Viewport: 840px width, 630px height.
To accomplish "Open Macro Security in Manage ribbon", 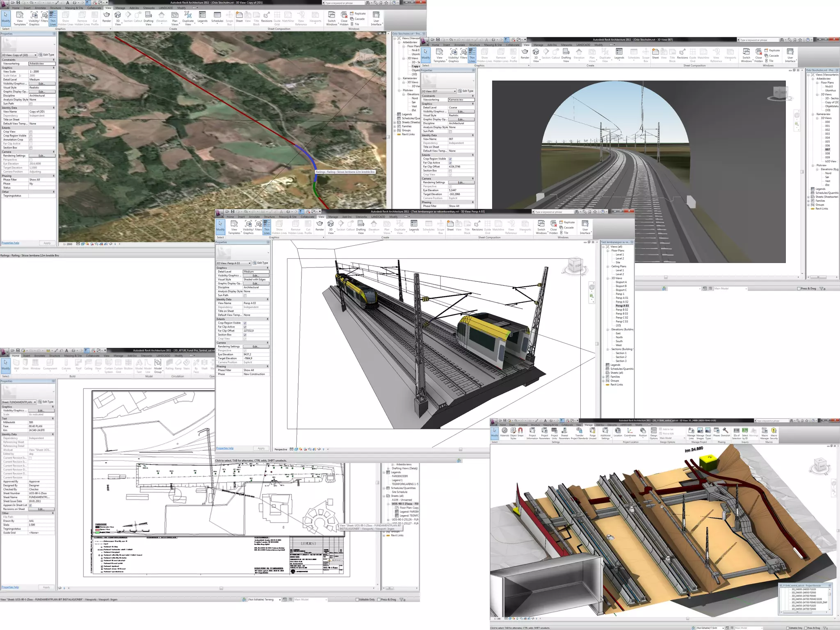I will (774, 434).
